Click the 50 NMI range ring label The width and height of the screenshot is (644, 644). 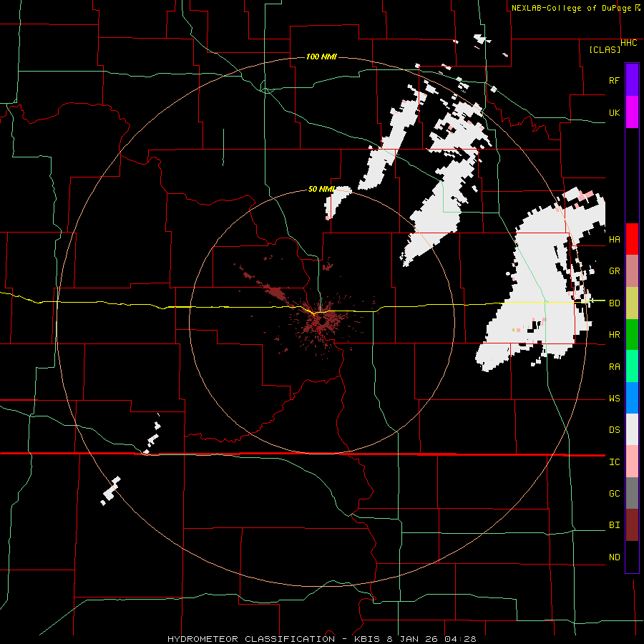click(321, 190)
